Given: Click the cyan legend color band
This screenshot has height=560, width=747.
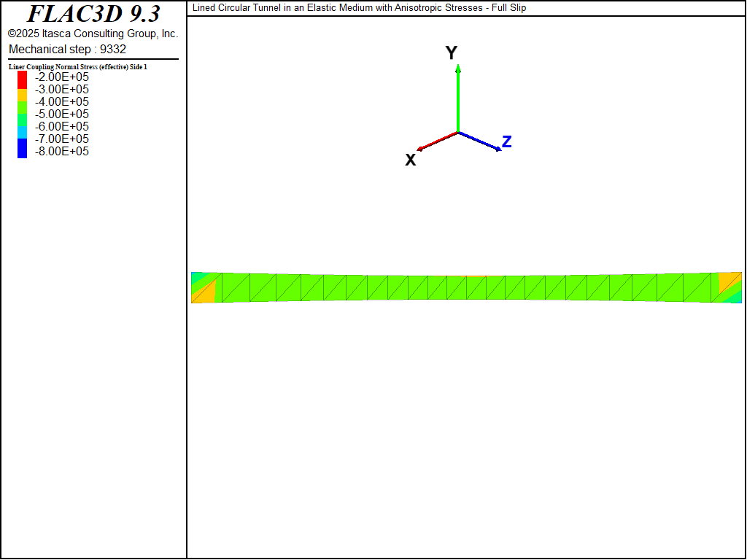Looking at the screenshot, I should (x=22, y=132).
